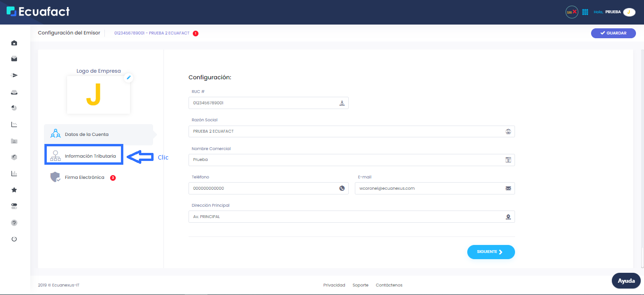Click the edit pencil on the company logo
644x295 pixels.
(128, 77)
